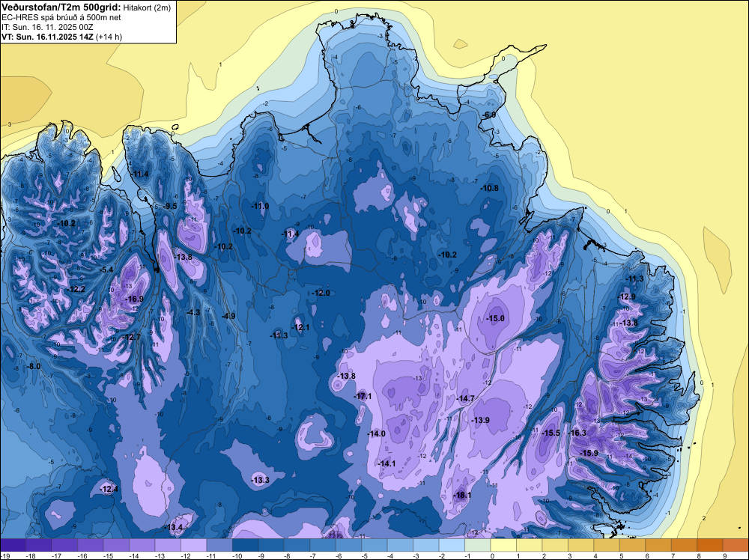Click the -14.0 temperature label
This screenshot has height=560, width=749.
pyautogui.click(x=376, y=434)
